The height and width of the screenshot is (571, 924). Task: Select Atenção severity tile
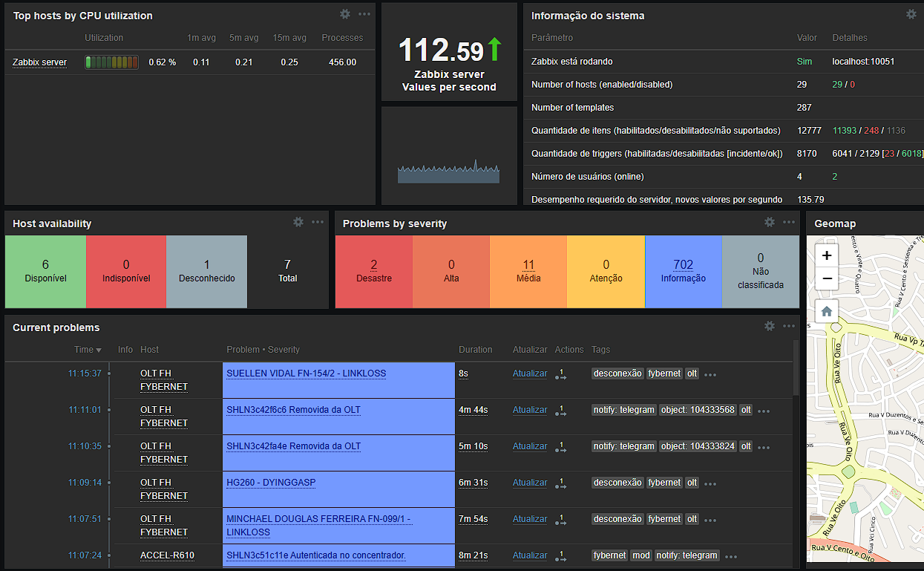pyautogui.click(x=606, y=272)
